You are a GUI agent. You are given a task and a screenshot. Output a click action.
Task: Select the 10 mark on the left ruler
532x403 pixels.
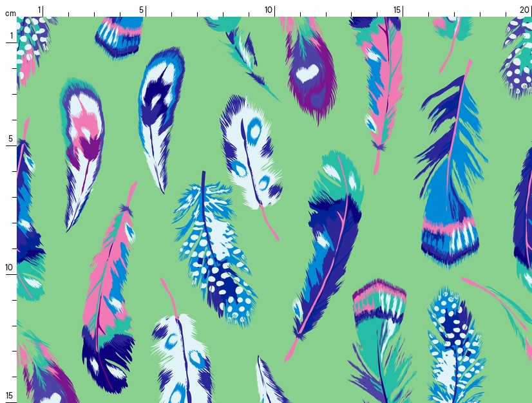coord(9,268)
